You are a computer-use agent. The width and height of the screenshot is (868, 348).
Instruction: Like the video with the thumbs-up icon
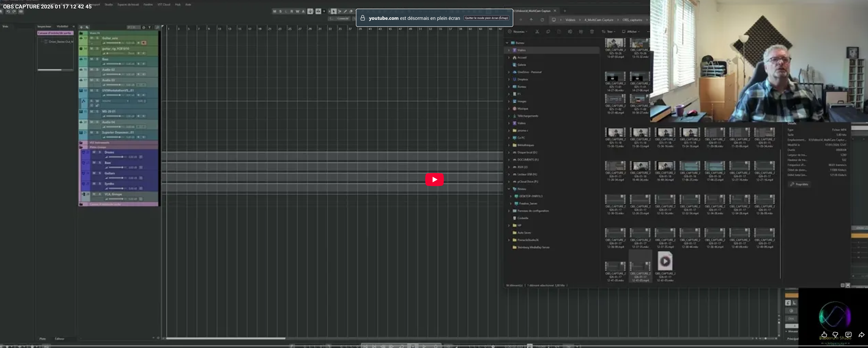pyautogui.click(x=824, y=335)
